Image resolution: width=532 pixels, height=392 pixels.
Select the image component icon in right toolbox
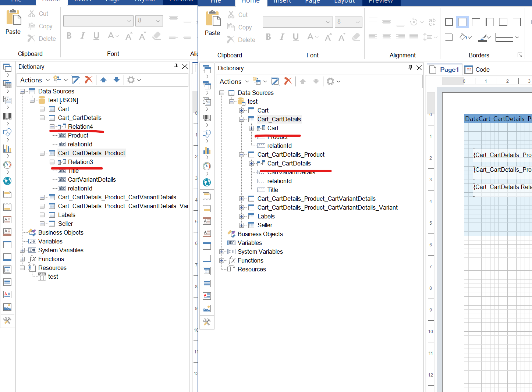click(207, 308)
